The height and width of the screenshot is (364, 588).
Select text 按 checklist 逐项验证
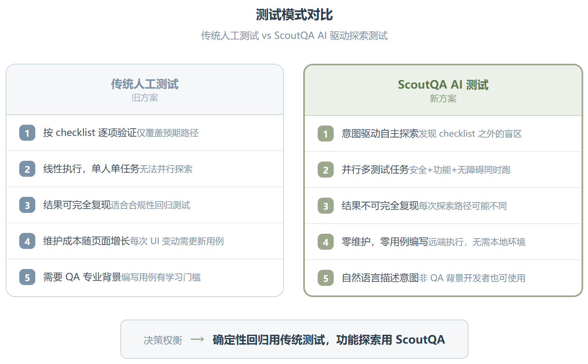[90, 133]
